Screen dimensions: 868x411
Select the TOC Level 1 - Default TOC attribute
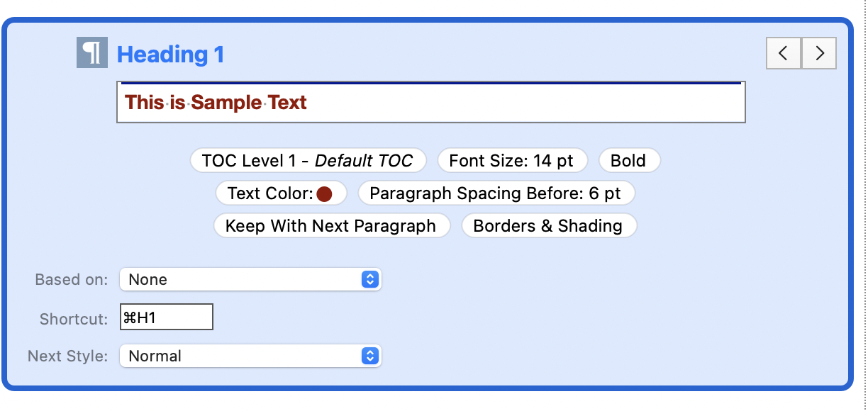pyautogui.click(x=308, y=160)
